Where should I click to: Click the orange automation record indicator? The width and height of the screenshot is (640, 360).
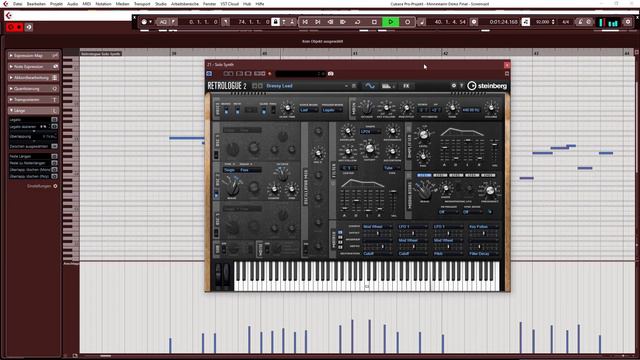point(269,74)
